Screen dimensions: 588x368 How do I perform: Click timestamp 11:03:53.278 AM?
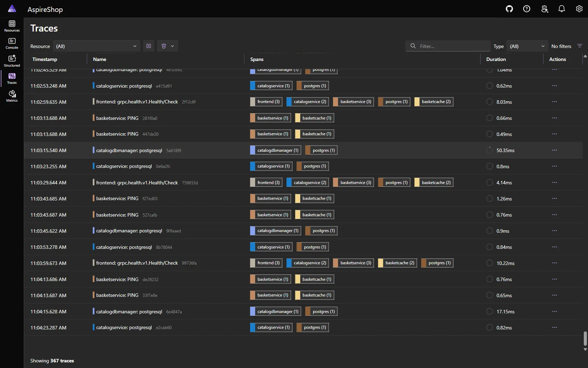coord(48,247)
